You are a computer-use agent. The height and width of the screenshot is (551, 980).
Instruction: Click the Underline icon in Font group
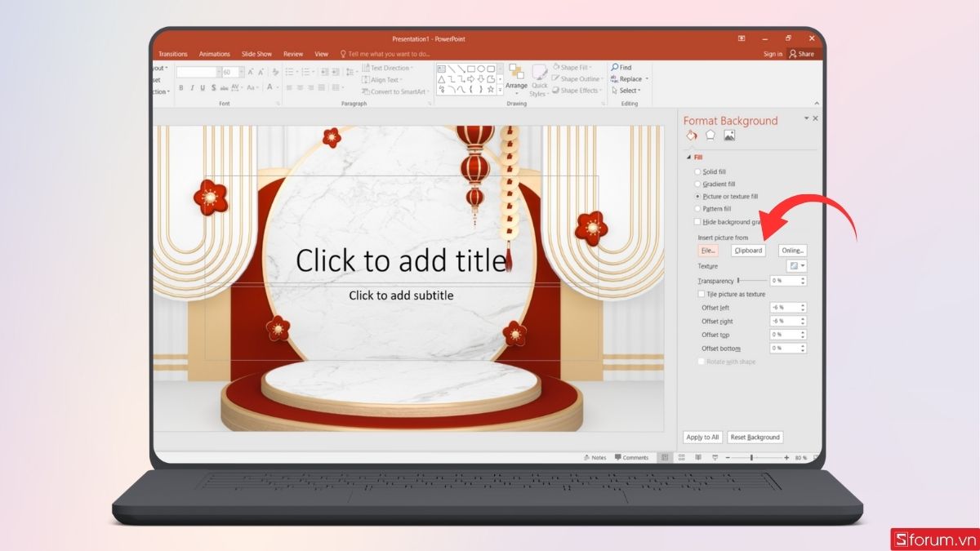click(x=203, y=87)
